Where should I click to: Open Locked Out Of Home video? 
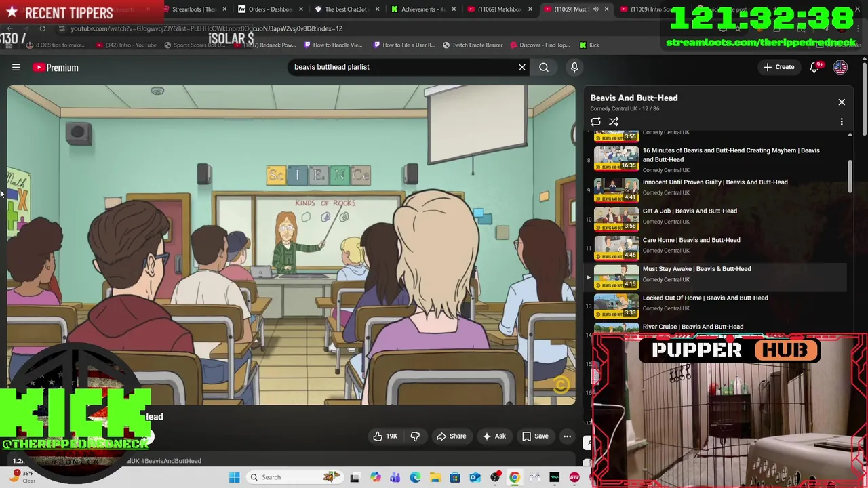[x=705, y=298]
